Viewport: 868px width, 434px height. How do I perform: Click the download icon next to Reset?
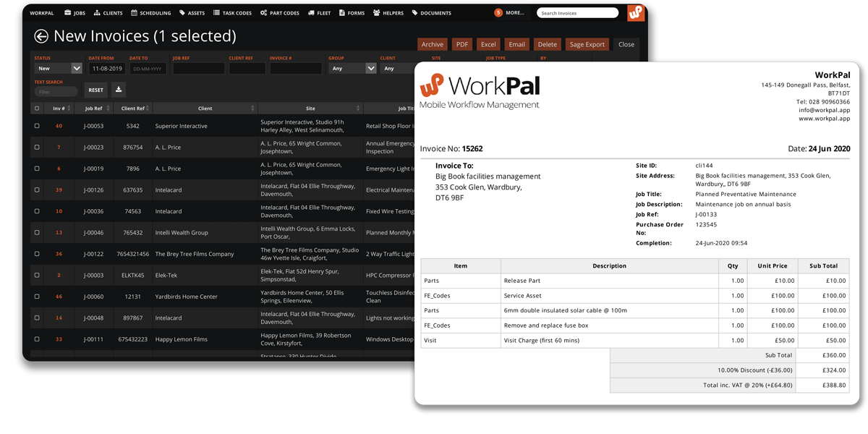point(119,90)
